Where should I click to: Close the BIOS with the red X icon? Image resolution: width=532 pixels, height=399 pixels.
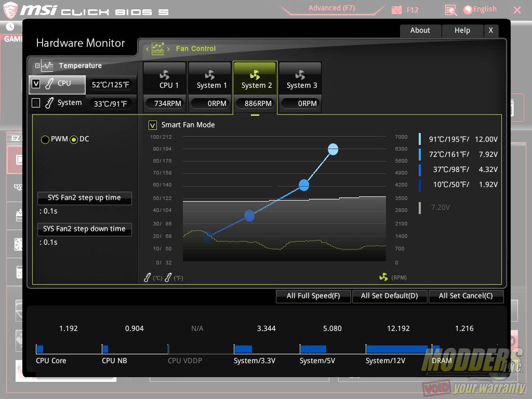pos(517,10)
